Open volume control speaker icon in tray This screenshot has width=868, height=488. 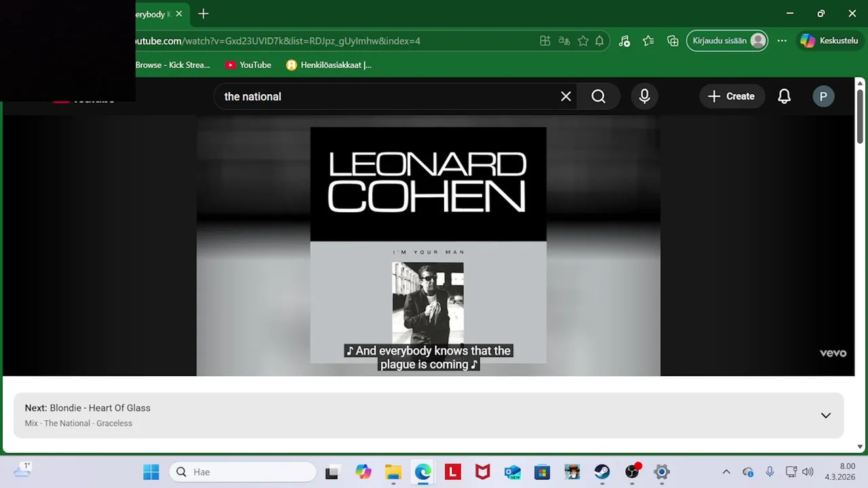pyautogui.click(x=807, y=472)
